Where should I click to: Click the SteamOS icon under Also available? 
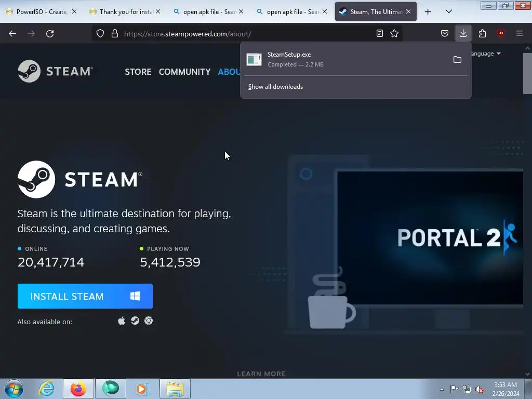tap(135, 321)
